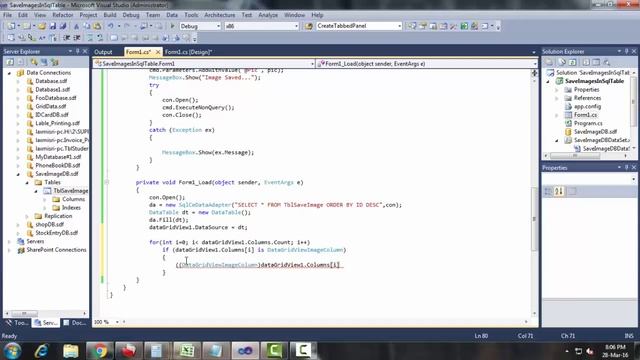Click the Copy toolbar icon
This screenshot has width=640, height=360.
pos(87,26)
